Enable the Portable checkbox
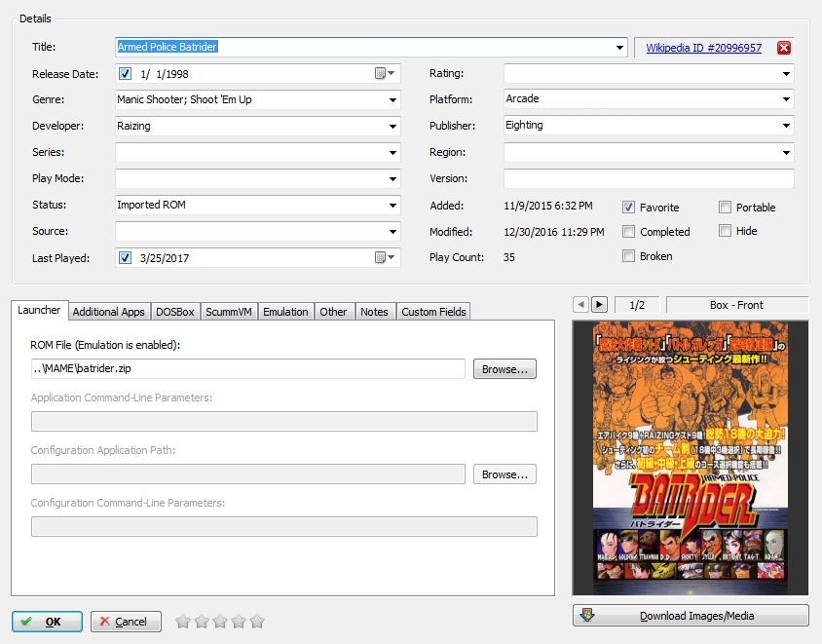 click(x=725, y=208)
